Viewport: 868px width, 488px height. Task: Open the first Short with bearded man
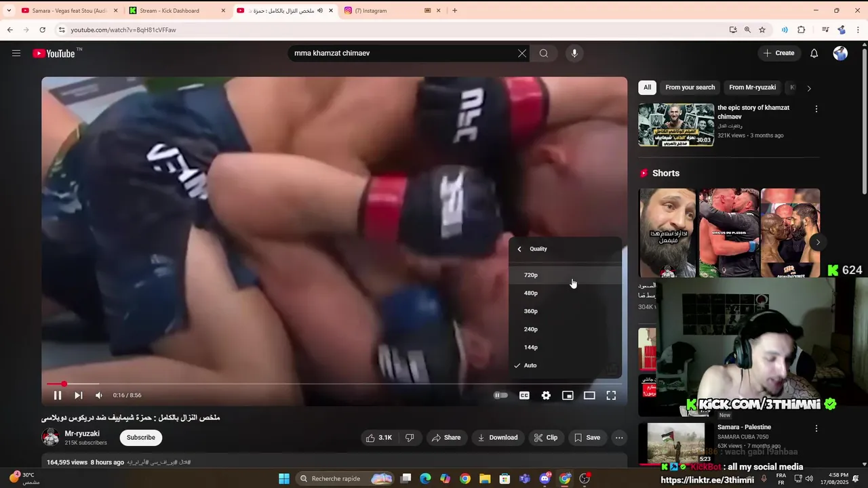pos(668,233)
